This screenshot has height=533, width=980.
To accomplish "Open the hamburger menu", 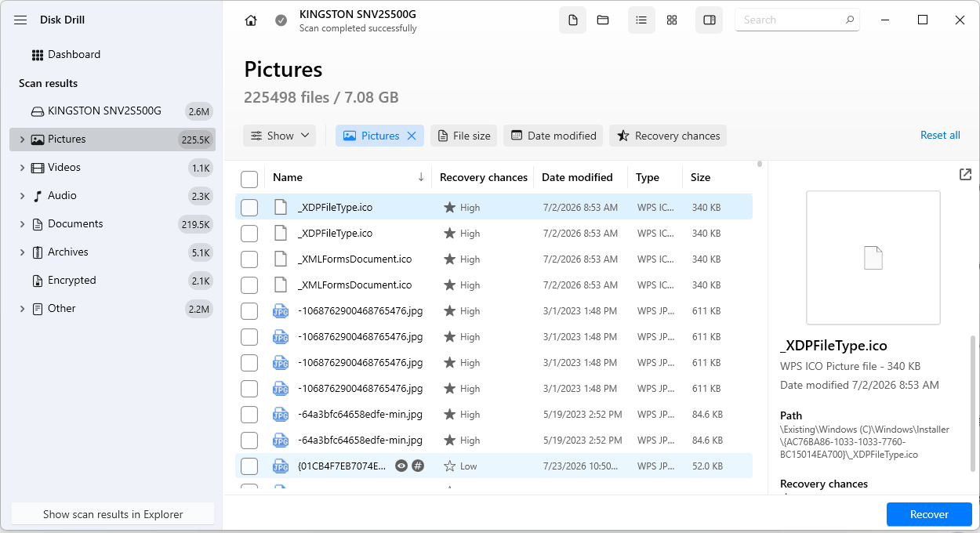I will coord(20,20).
